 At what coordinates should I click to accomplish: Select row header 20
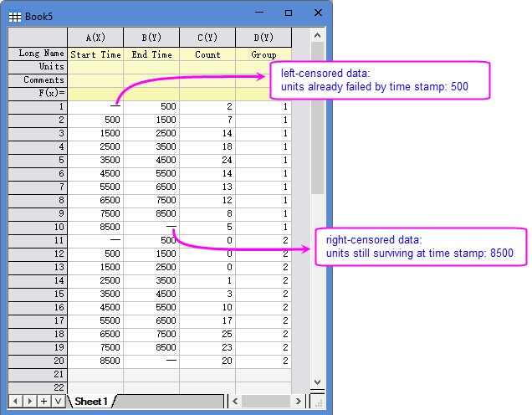(x=38, y=361)
